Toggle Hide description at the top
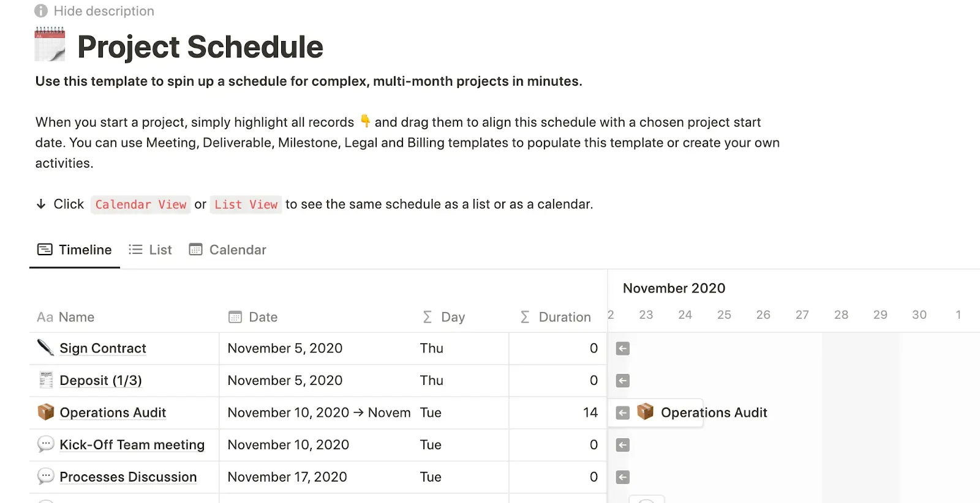980x503 pixels. click(x=102, y=10)
